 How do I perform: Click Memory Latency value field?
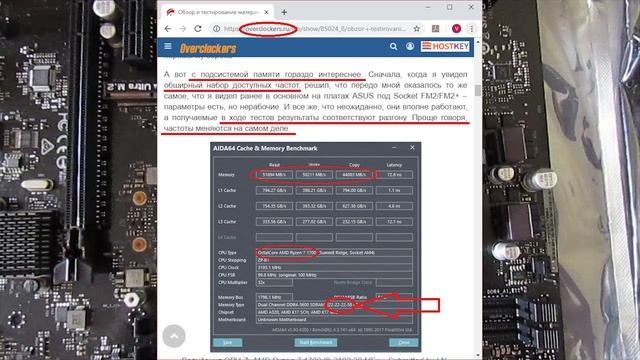coord(394,175)
